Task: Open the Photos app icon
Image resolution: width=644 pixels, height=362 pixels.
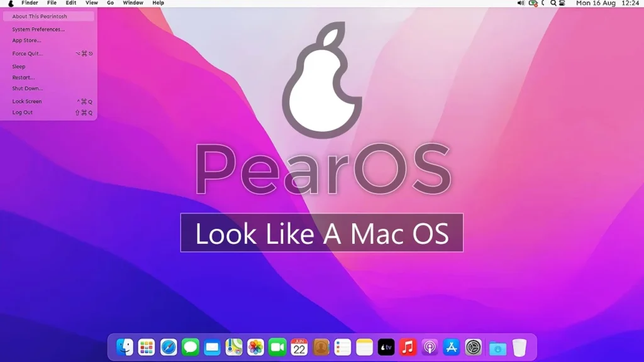Action: click(255, 347)
